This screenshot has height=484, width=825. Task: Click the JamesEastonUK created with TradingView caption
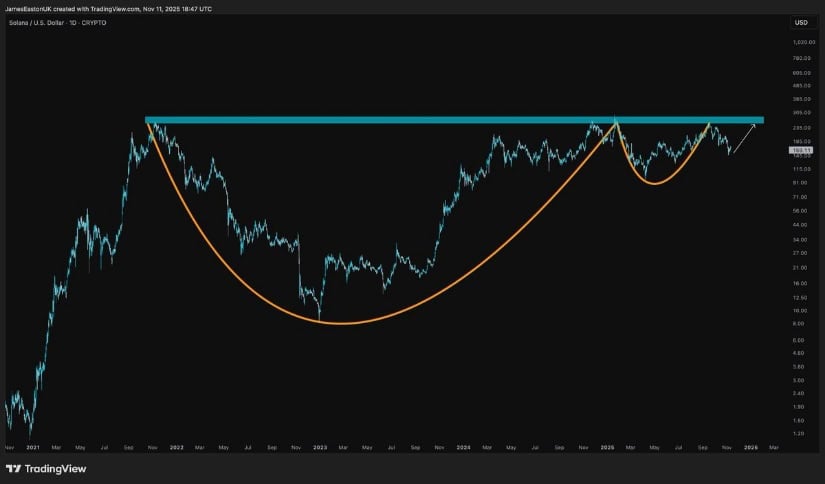coord(109,9)
